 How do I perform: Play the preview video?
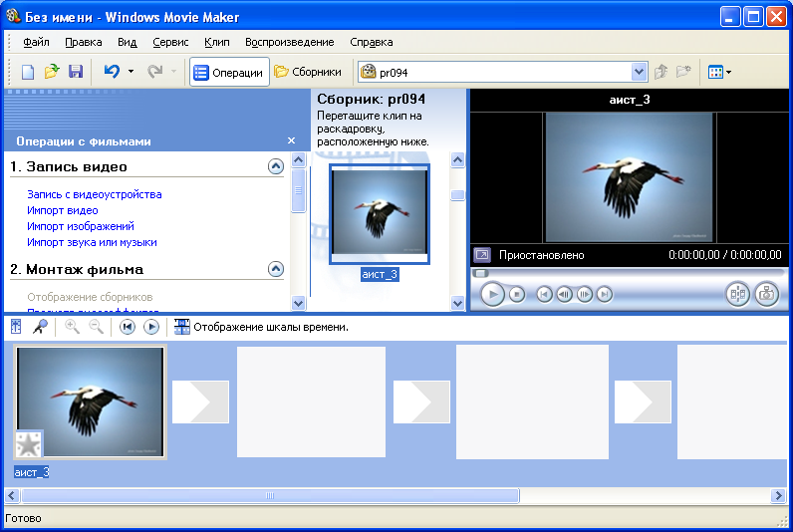pos(492,294)
